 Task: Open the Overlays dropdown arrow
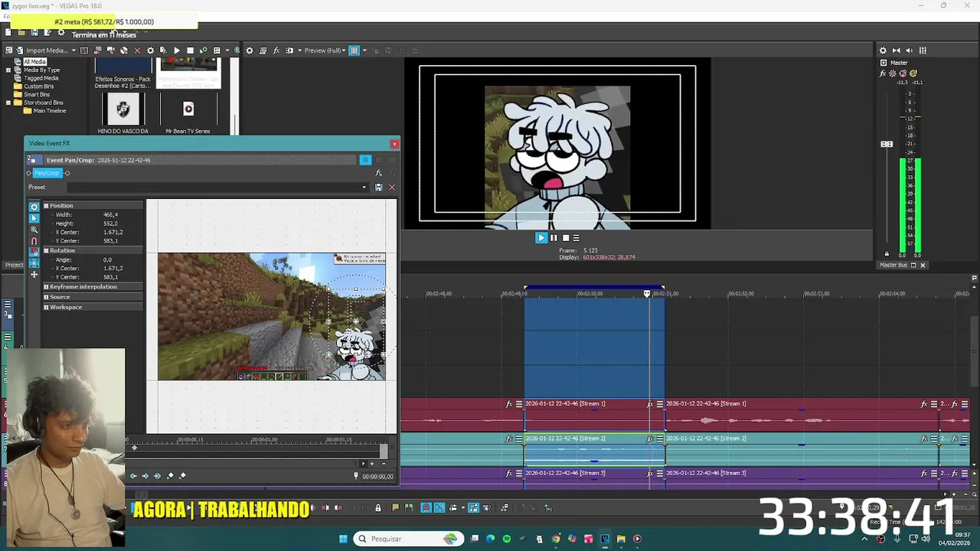[364, 51]
